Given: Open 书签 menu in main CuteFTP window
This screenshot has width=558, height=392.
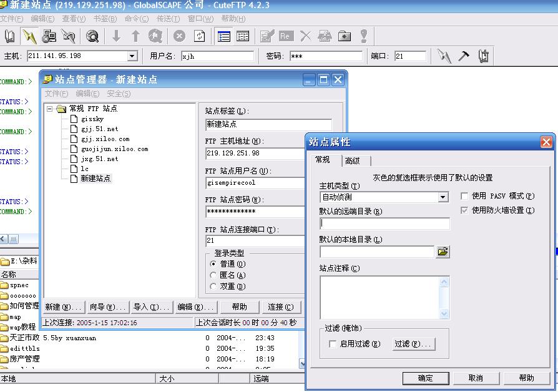Looking at the screenshot, I should point(105,19).
